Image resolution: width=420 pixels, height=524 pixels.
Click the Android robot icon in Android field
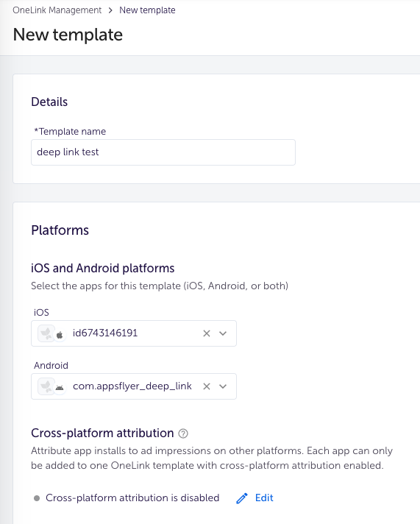[60, 388]
